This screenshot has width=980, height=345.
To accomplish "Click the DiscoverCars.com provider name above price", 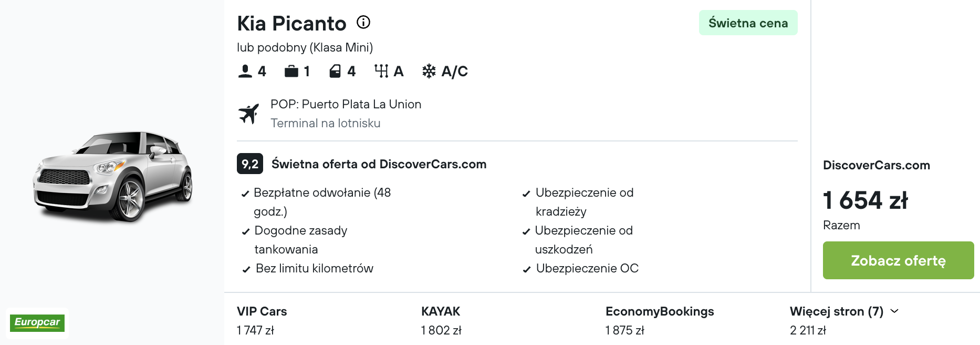I will (x=876, y=165).
